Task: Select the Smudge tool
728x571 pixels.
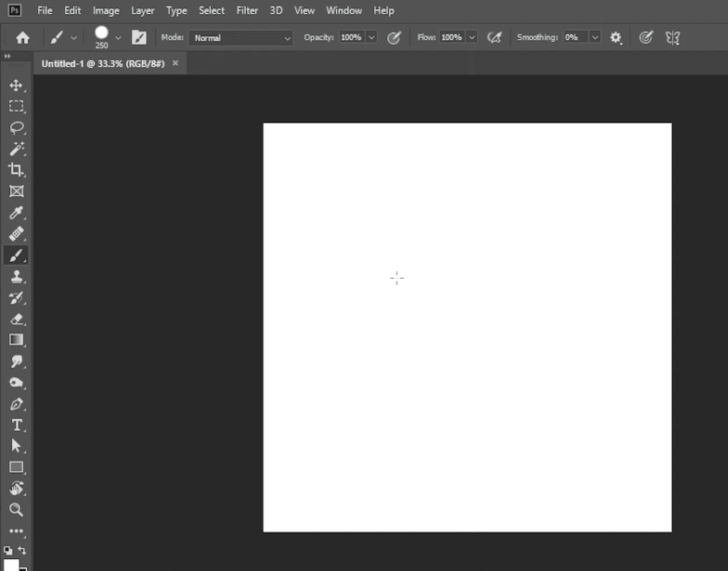Action: pos(16,361)
